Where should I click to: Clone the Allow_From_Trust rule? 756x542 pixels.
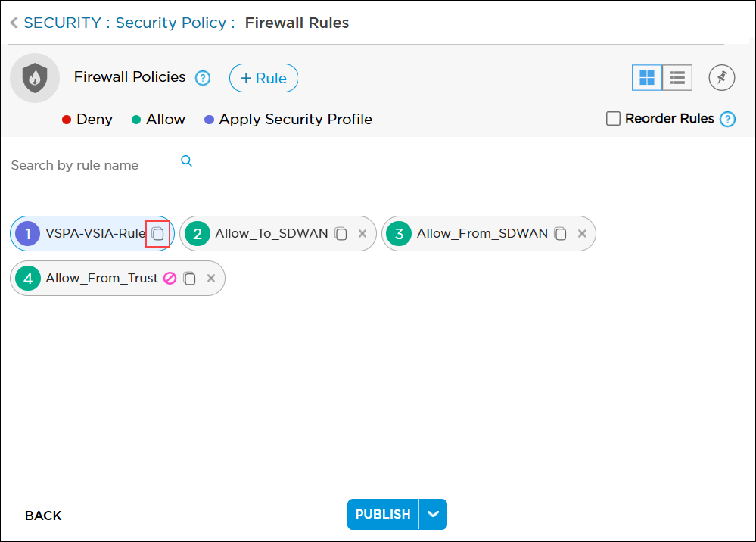[x=190, y=279]
